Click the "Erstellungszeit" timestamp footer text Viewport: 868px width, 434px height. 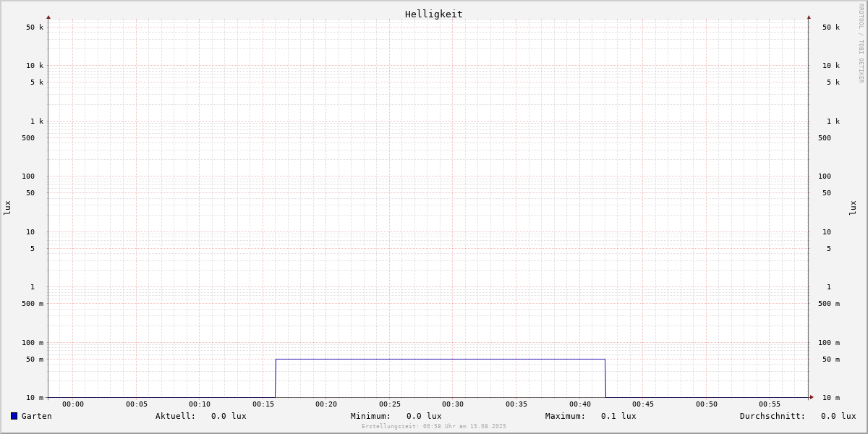[434, 427]
